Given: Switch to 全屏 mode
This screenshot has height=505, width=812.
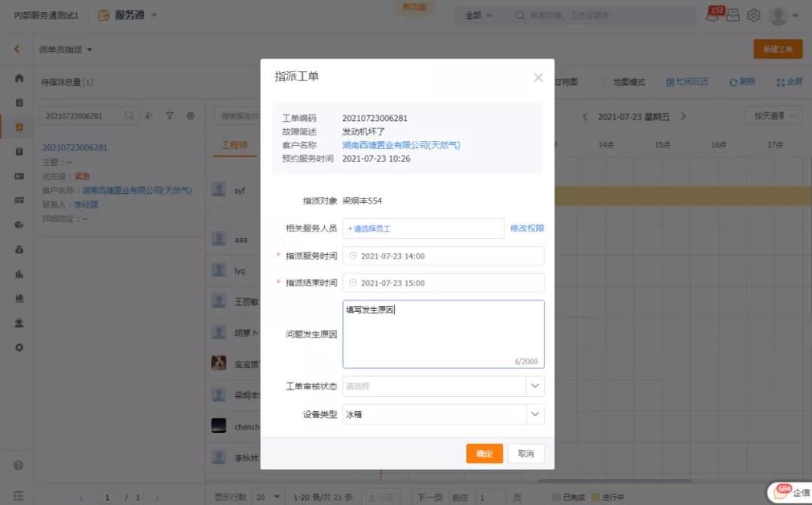Looking at the screenshot, I should 789,82.
